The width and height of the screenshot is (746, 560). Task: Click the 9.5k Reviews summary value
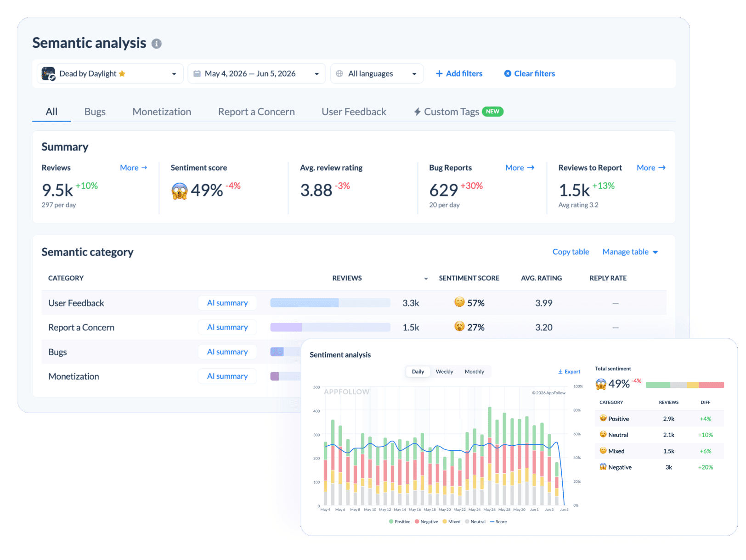tap(57, 190)
